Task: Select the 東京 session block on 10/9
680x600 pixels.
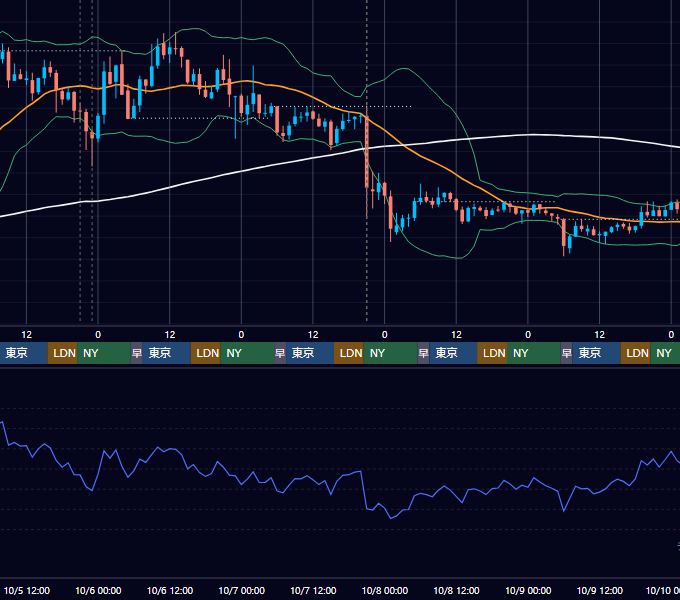Action: [x=596, y=353]
